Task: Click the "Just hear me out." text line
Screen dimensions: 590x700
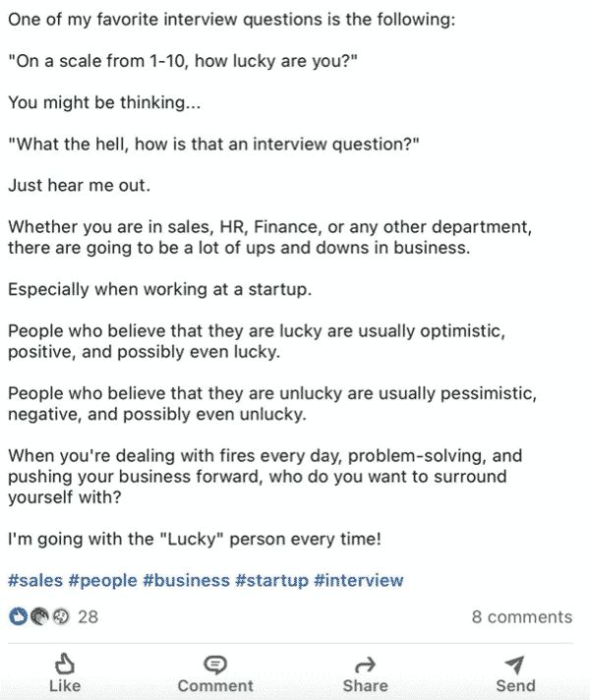Action: click(x=79, y=185)
